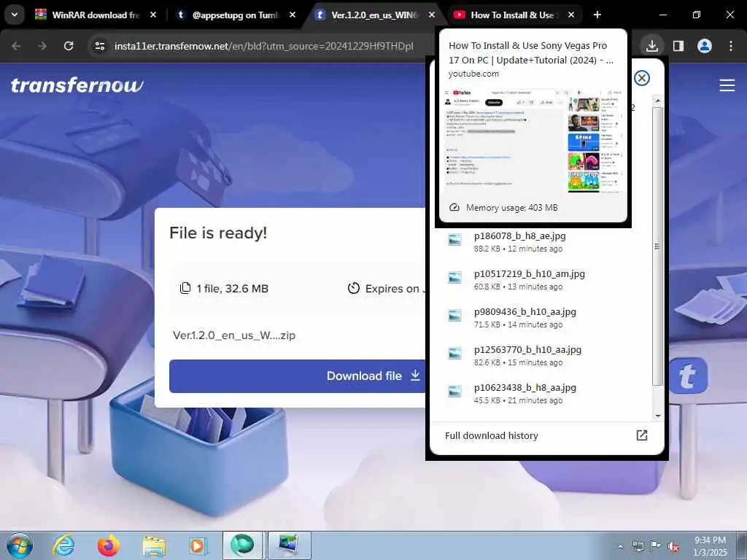747x560 pixels.
Task: Click the transfernow logo
Action: click(77, 85)
